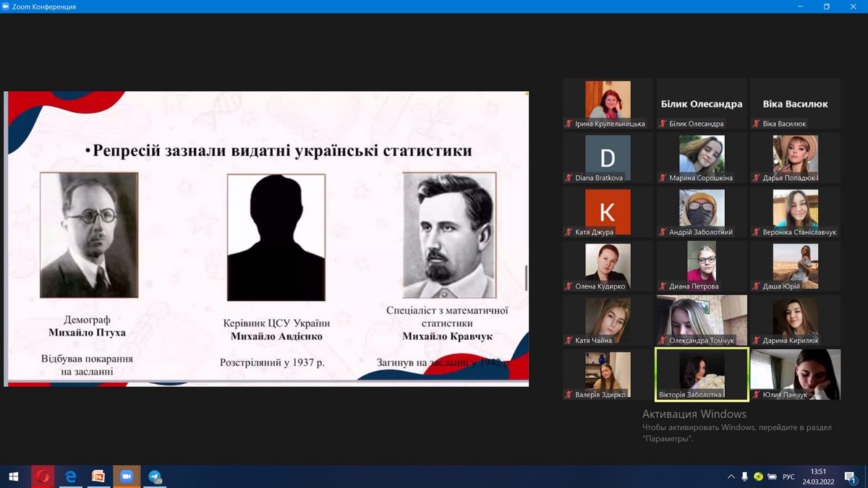This screenshot has height=488, width=868.
Task: Open the clock and calendar flyout
Action: 819,476
